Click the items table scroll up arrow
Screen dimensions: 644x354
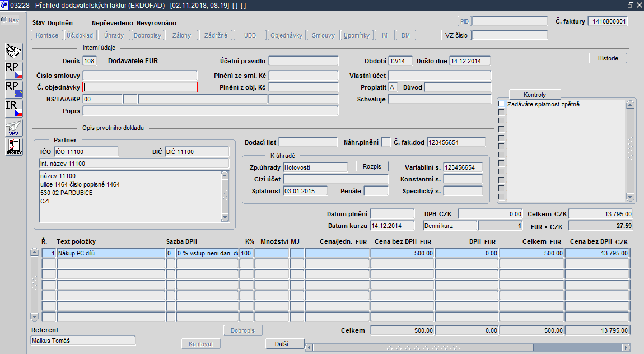coord(35,252)
